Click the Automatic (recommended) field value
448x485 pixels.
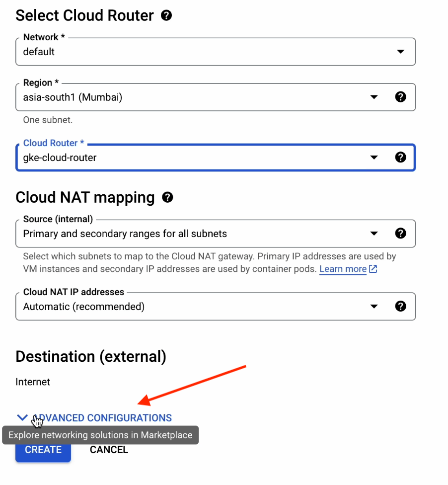pyautogui.click(x=84, y=307)
